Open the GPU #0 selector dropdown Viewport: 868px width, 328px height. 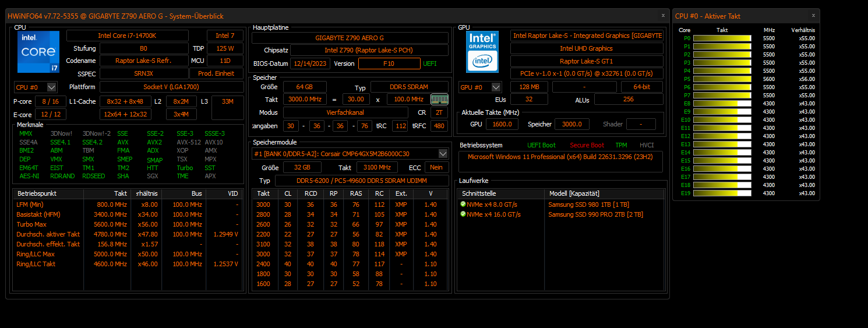pyautogui.click(x=496, y=87)
